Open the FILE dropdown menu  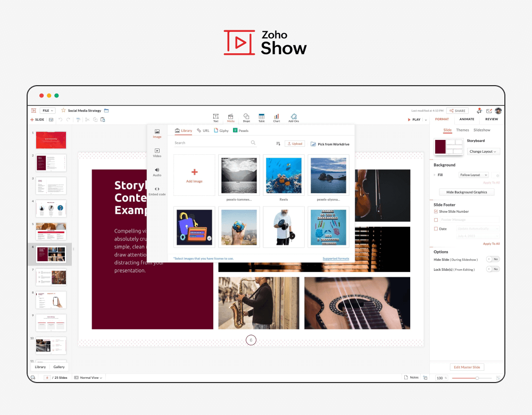pos(47,111)
